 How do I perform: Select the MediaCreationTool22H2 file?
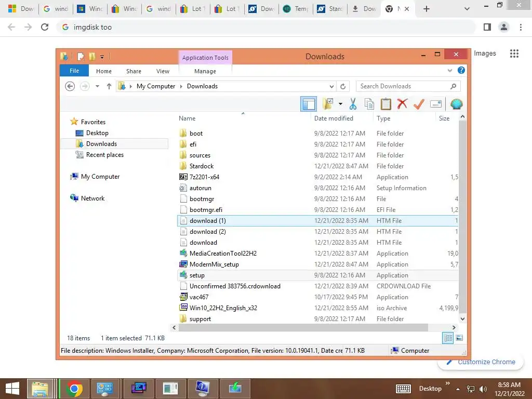(223, 253)
